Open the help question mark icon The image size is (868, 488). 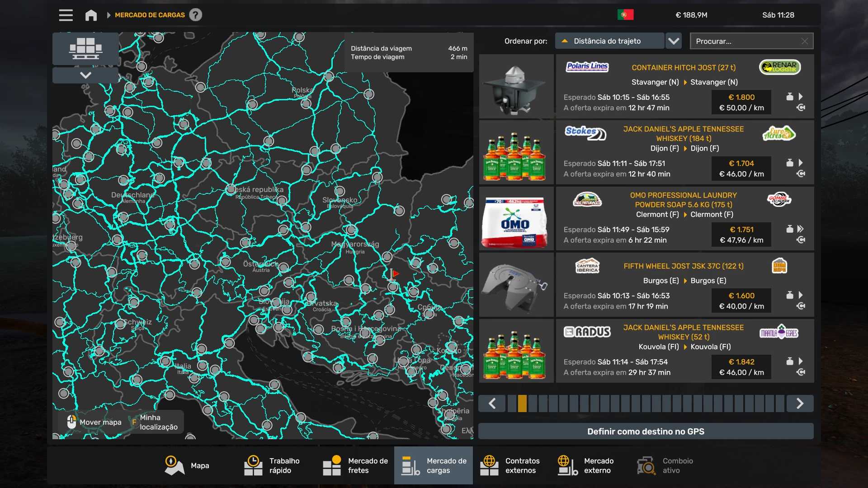coord(195,15)
